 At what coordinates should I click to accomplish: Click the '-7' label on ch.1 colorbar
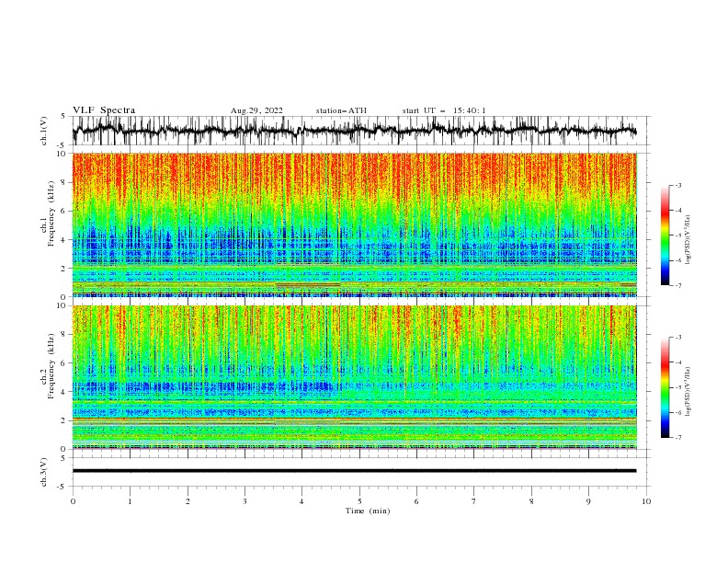(x=677, y=285)
